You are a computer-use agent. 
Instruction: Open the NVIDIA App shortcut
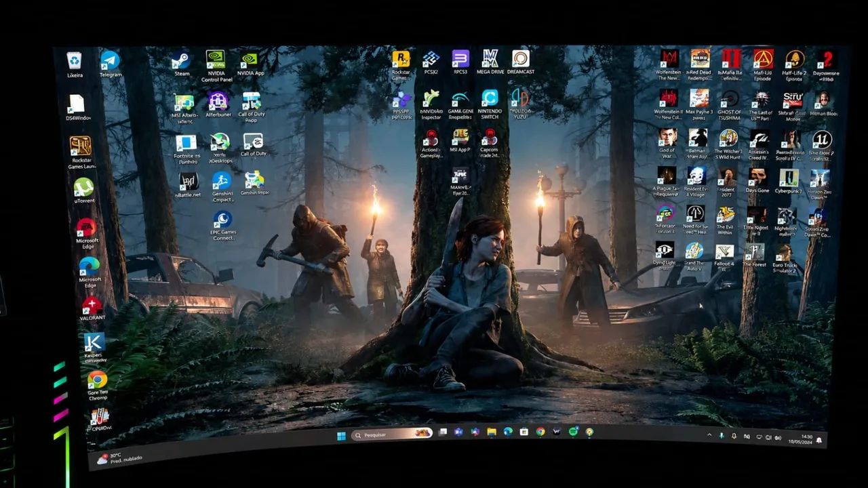tap(250, 64)
